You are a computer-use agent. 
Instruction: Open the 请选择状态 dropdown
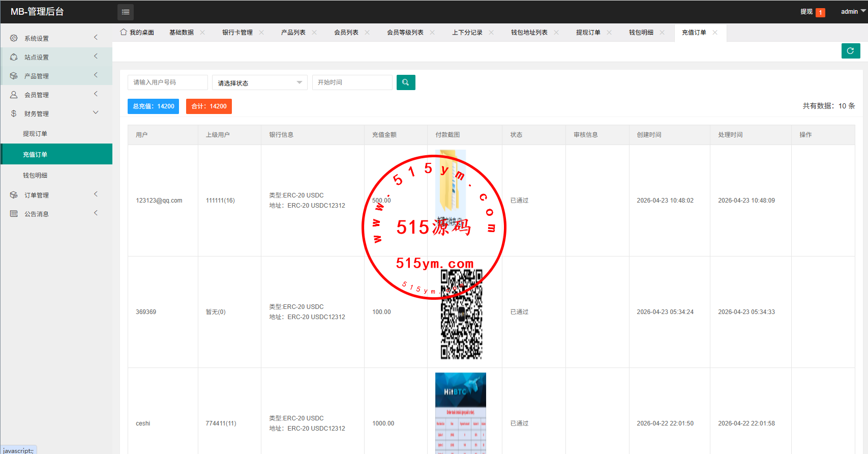[259, 83]
